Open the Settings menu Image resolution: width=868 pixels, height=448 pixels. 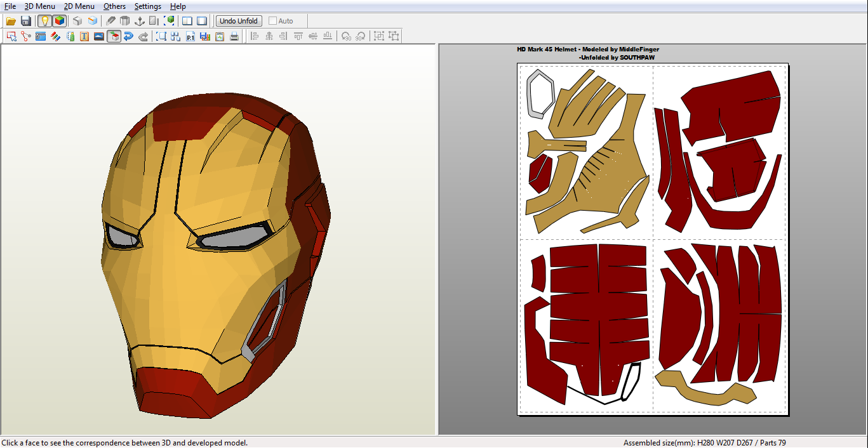pos(148,6)
